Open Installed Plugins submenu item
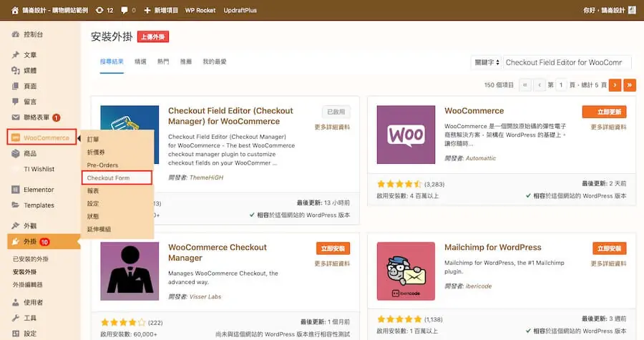The image size is (644, 340). coord(31,259)
